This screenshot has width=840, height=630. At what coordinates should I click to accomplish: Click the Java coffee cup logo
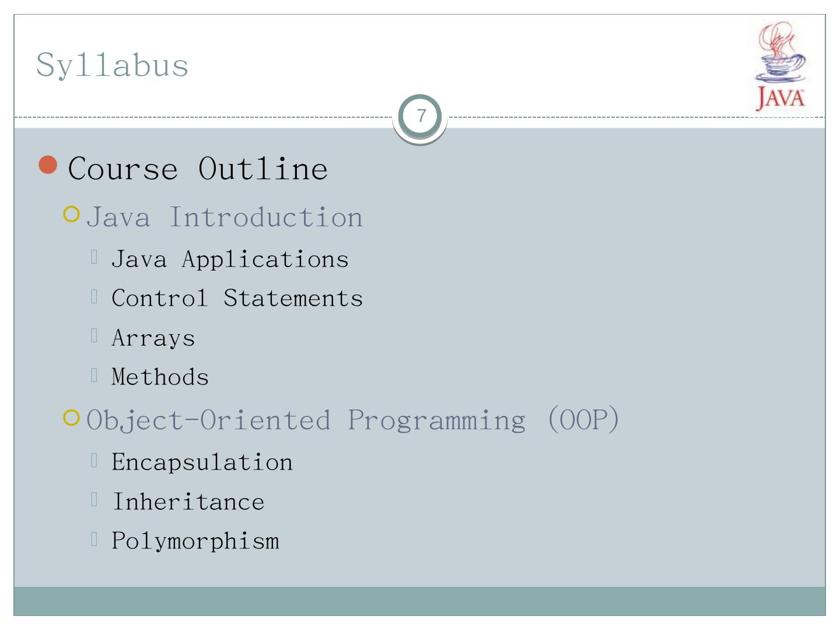pyautogui.click(x=780, y=66)
